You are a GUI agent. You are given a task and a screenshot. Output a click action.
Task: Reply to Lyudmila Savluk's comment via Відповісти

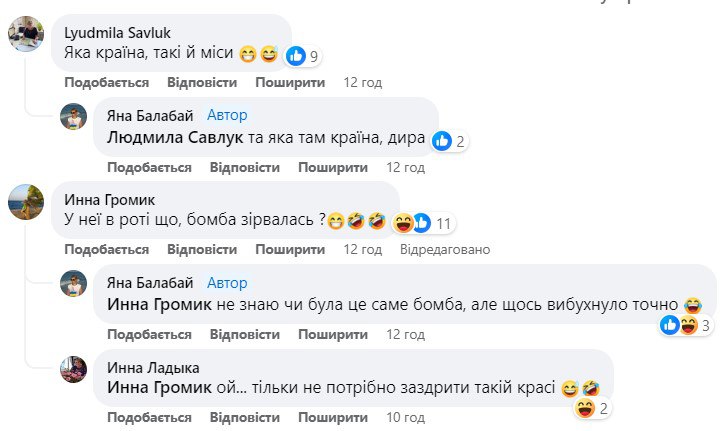[202, 82]
